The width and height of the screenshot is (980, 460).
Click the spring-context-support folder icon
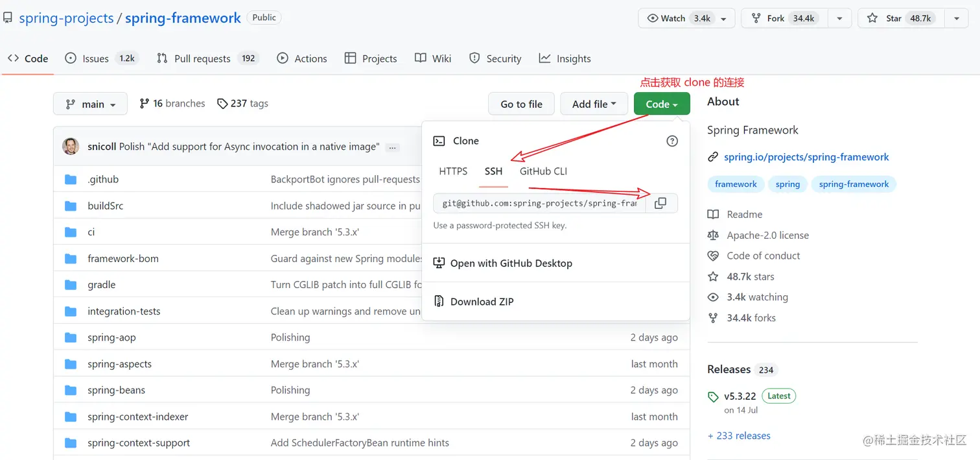(71, 442)
